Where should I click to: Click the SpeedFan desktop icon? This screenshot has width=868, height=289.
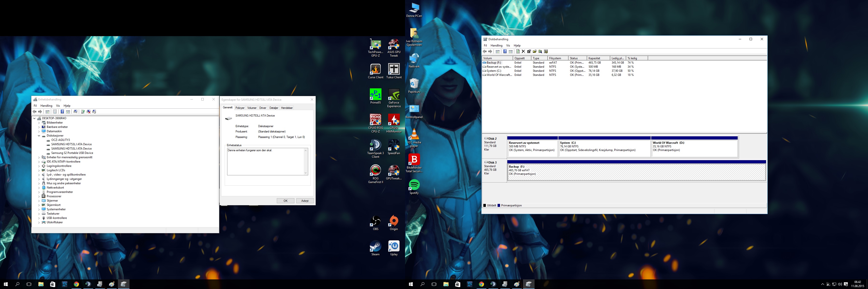(394, 147)
